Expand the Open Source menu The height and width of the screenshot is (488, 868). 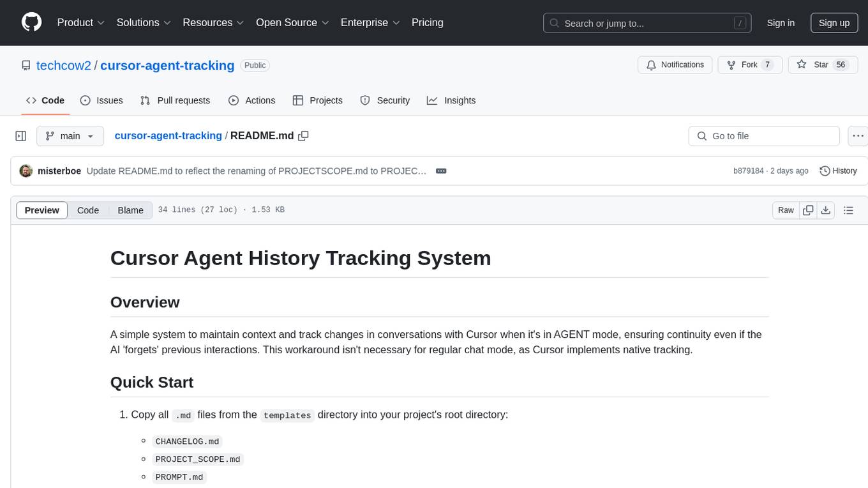(292, 22)
